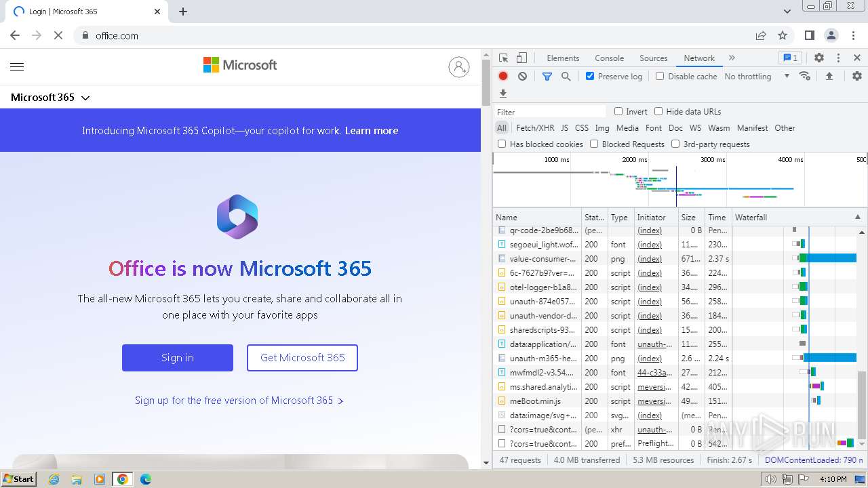Open the free version sign-up link
The height and width of the screenshot is (488, 868).
tap(239, 401)
